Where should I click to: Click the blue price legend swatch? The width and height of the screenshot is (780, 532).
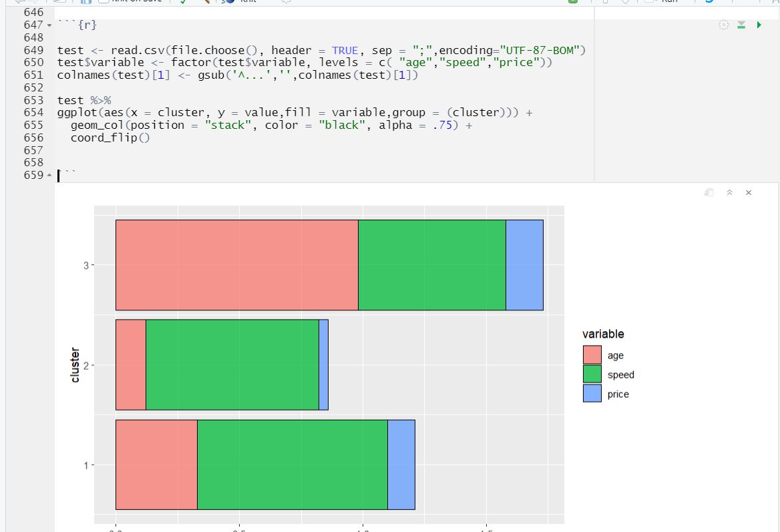click(x=592, y=393)
